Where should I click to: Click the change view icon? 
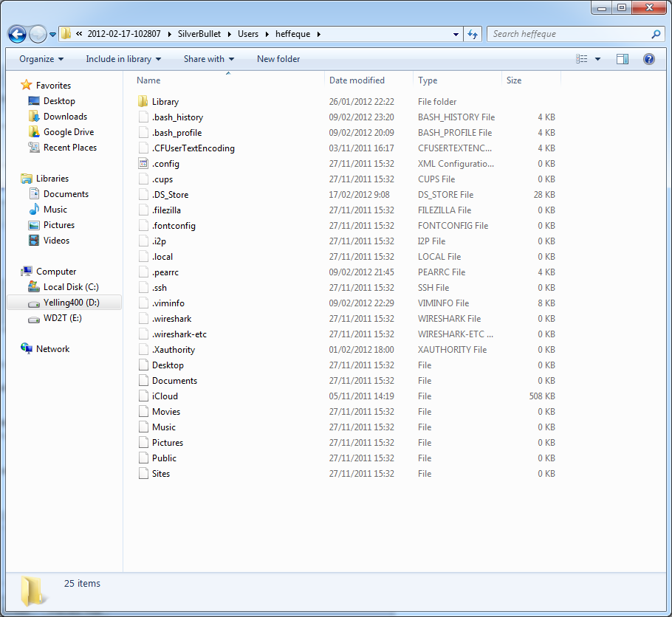tap(582, 59)
